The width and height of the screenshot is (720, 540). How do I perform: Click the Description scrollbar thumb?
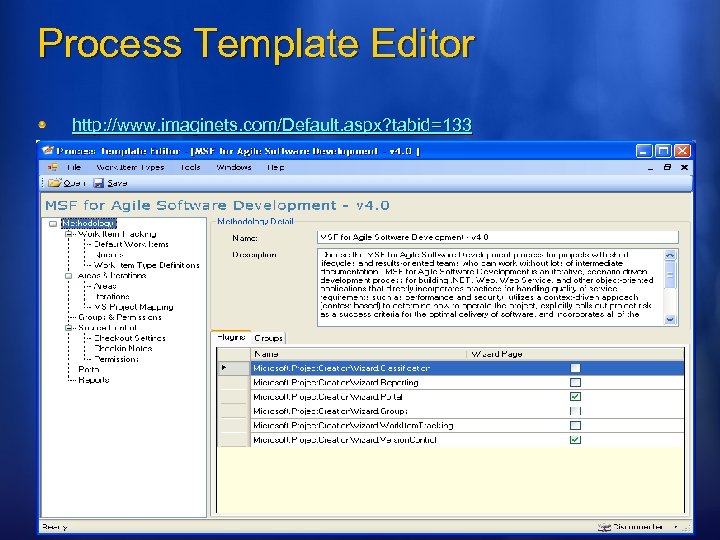pyautogui.click(x=670, y=276)
